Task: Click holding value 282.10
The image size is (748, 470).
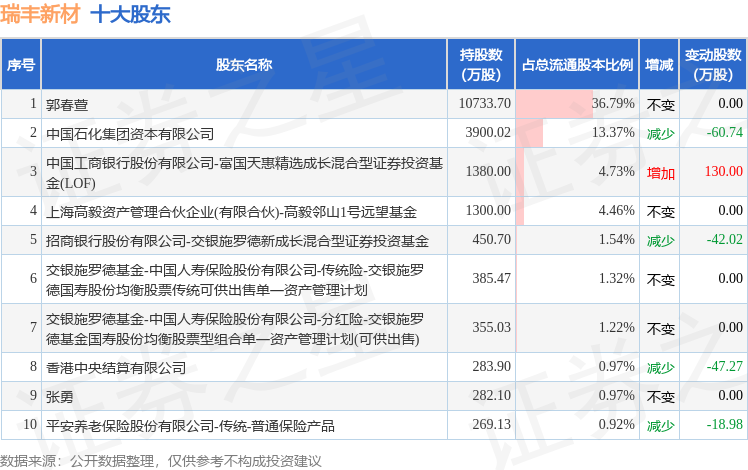Action: coord(491,396)
